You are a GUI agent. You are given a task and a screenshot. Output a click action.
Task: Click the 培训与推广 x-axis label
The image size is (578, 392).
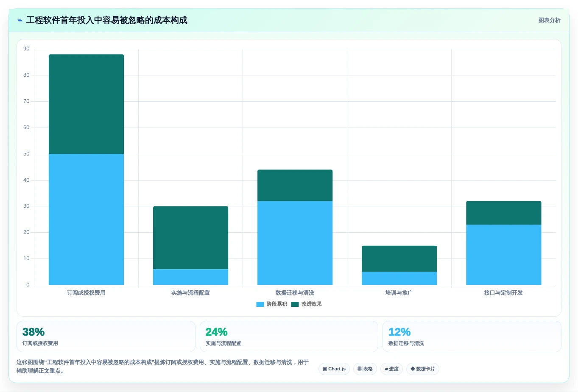pos(399,293)
